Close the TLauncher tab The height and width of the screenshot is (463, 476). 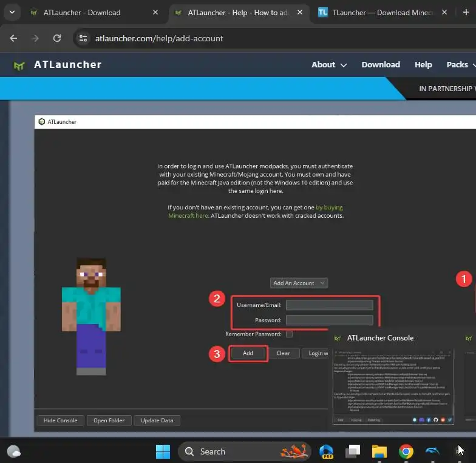(x=444, y=12)
